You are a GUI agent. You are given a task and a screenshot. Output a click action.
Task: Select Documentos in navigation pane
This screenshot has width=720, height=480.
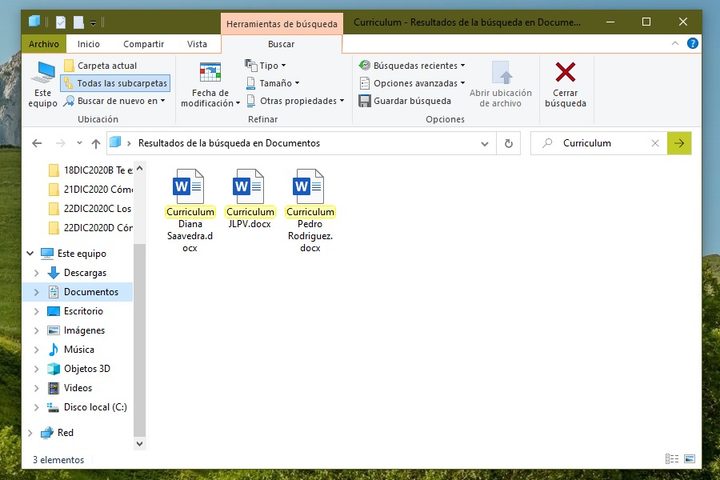[83, 292]
